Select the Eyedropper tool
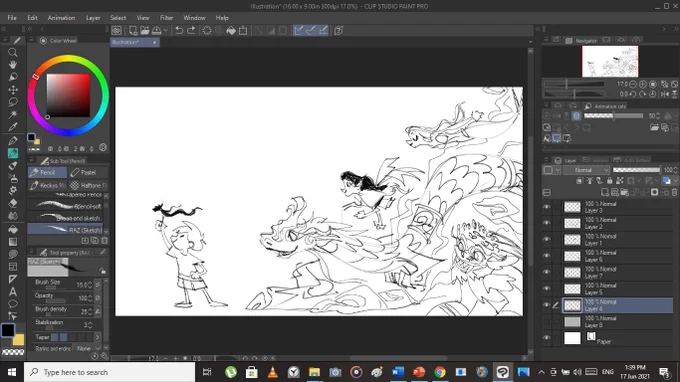 coord(13,127)
